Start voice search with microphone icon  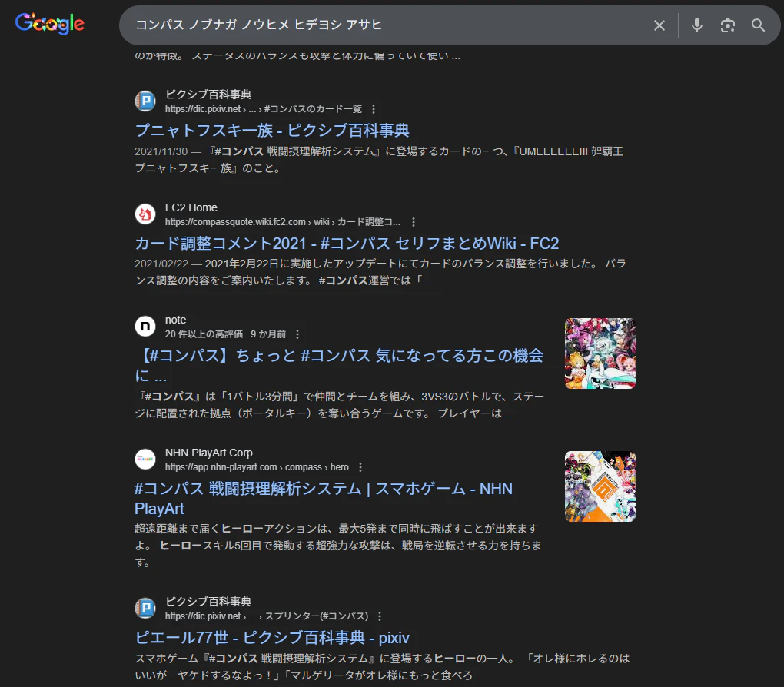696,25
